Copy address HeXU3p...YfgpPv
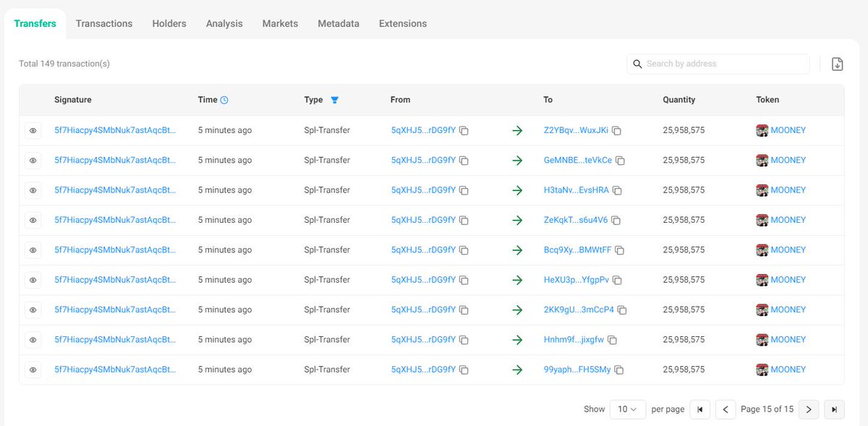Screen dimensions: 868x426 [618, 280]
